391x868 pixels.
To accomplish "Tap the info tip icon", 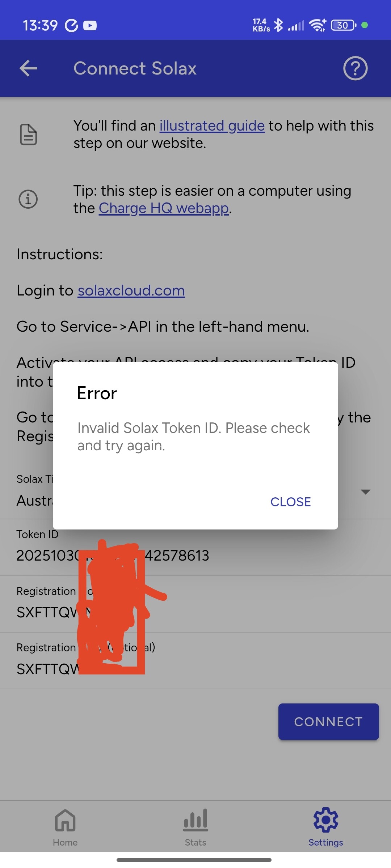I will 28,199.
